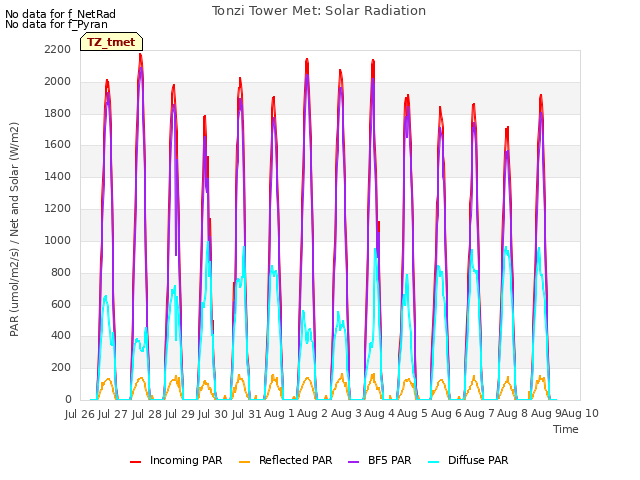
Task: Click the TZ_tmet label box
Action: coord(111,42)
